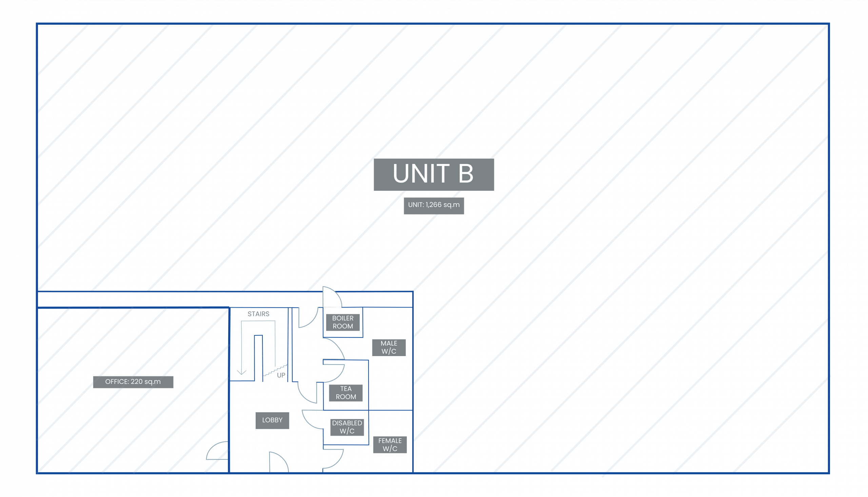Click the UP label near the stairs
The width and height of the screenshot is (868, 497).
pos(281,375)
